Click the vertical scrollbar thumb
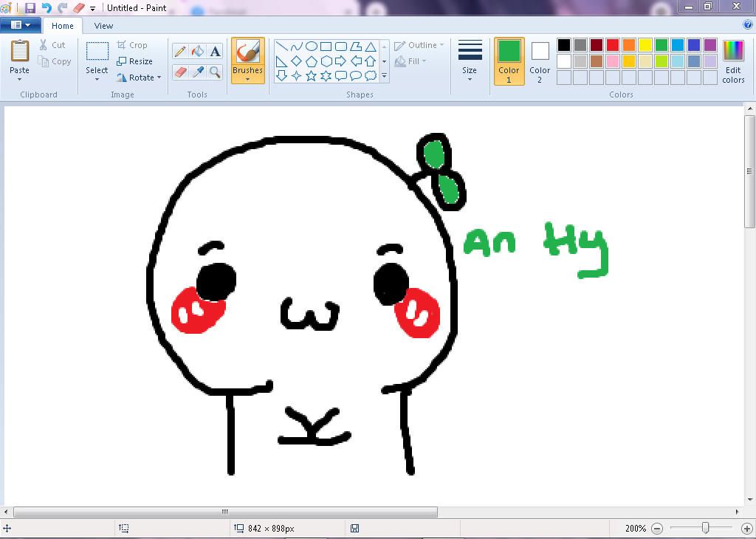This screenshot has width=756, height=539. click(x=750, y=171)
